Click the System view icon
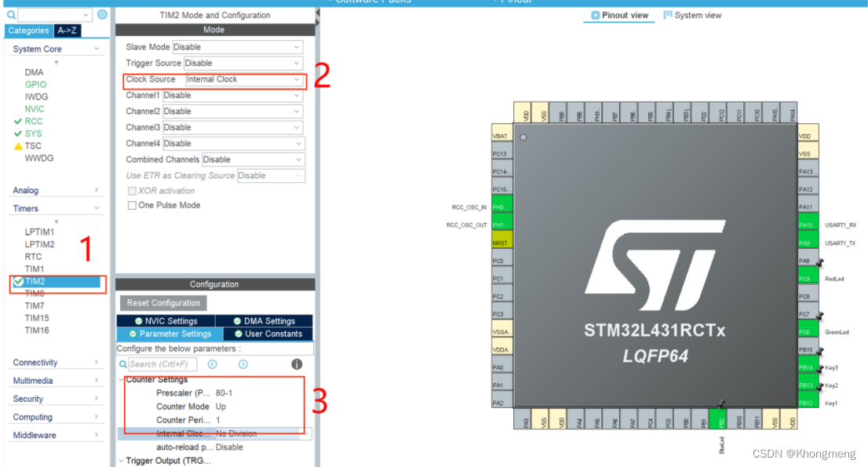The image size is (868, 467). (x=668, y=15)
